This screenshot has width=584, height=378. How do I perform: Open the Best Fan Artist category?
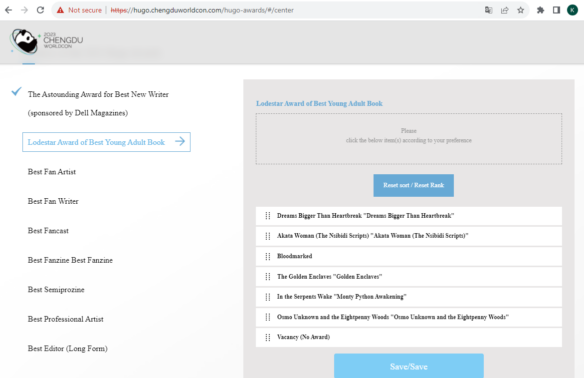click(52, 172)
